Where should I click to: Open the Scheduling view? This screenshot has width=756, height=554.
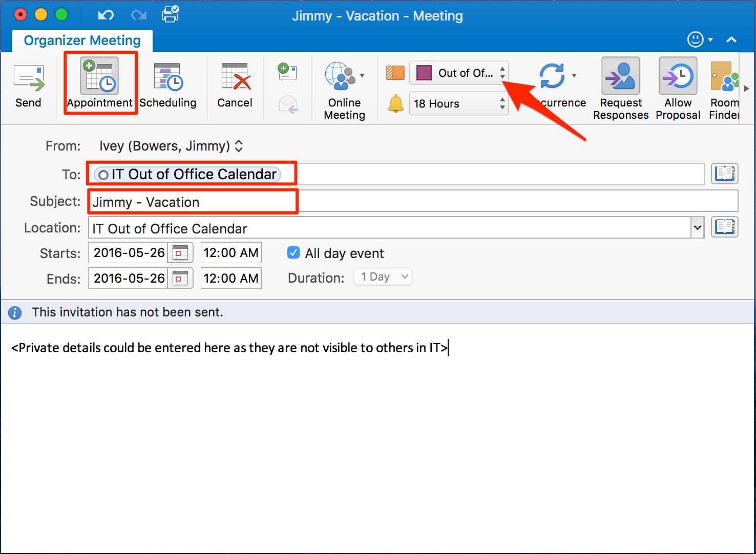click(168, 86)
